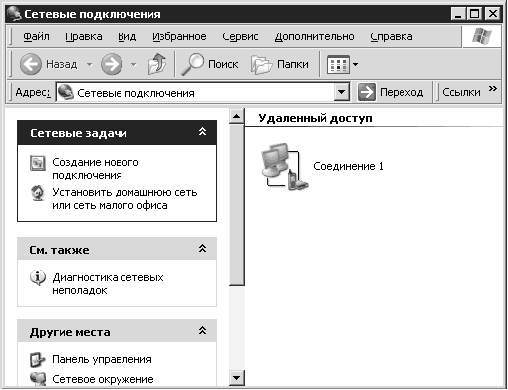Viewport: 508px width, 390px height.
Task: Click the Переход go arrow icon
Action: pyautogui.click(x=367, y=92)
